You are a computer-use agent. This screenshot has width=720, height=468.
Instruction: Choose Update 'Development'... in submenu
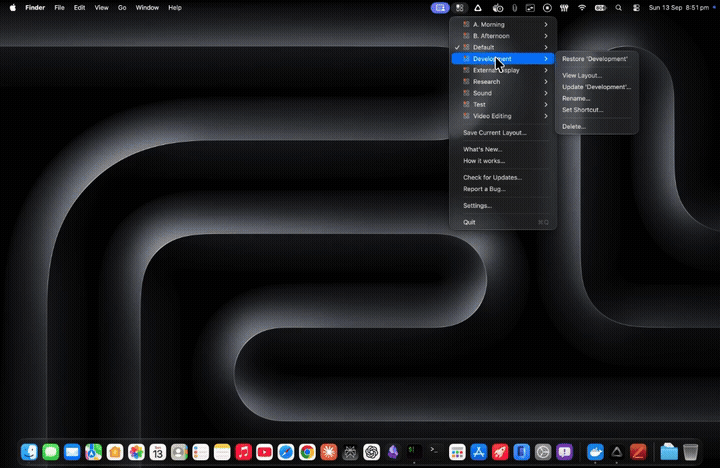(596, 87)
